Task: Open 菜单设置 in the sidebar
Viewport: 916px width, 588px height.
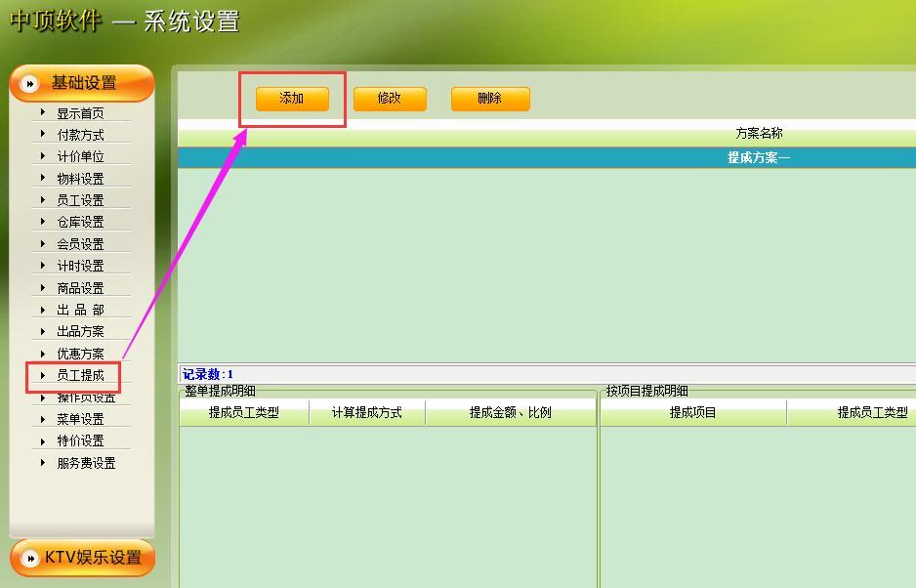Action: [x=80, y=419]
